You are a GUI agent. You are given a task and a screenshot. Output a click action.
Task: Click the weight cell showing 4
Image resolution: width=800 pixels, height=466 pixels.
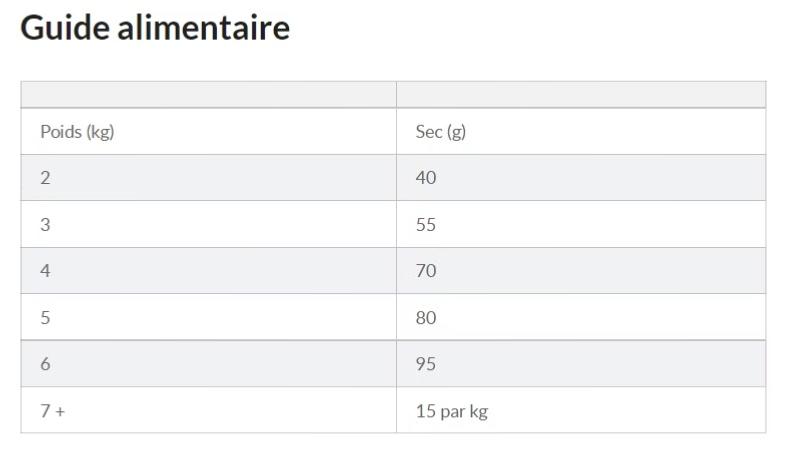pos(45,271)
